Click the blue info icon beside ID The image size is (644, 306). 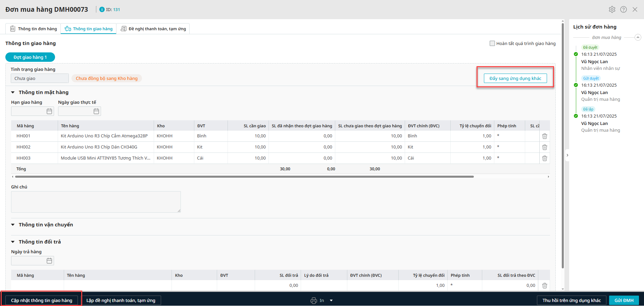(x=102, y=9)
